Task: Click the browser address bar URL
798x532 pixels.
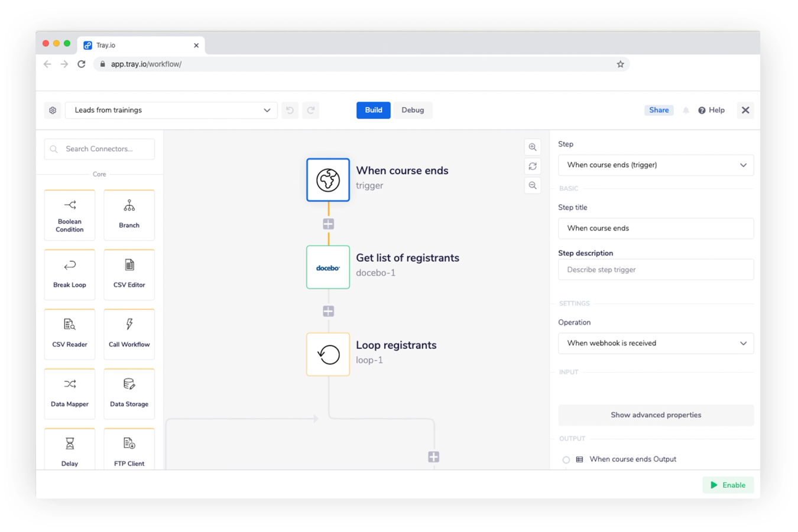Action: [146, 64]
